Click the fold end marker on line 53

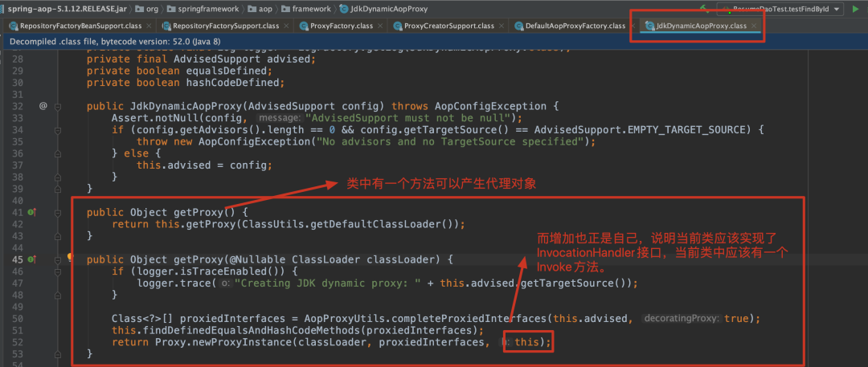click(58, 353)
